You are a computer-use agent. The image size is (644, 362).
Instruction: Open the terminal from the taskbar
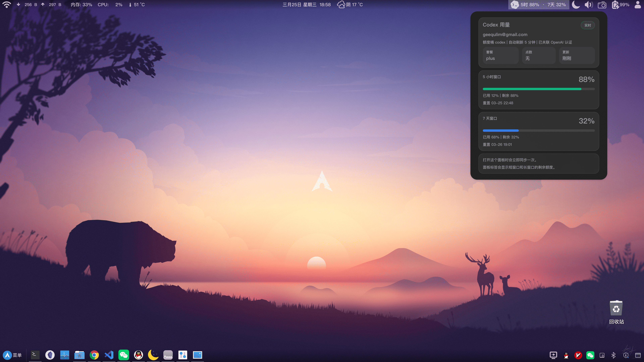(x=35, y=355)
